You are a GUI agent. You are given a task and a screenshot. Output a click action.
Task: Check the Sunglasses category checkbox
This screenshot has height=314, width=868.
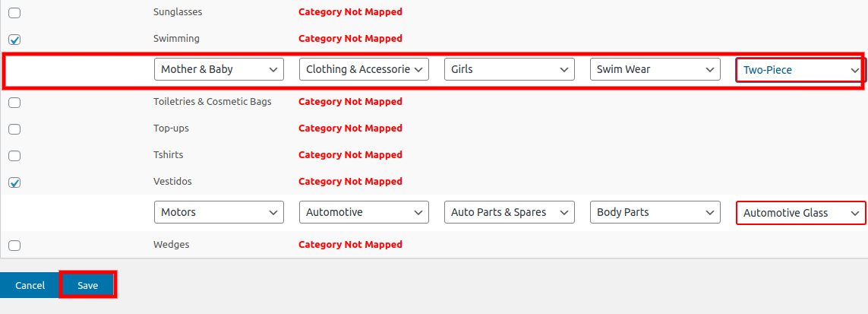coord(14,13)
